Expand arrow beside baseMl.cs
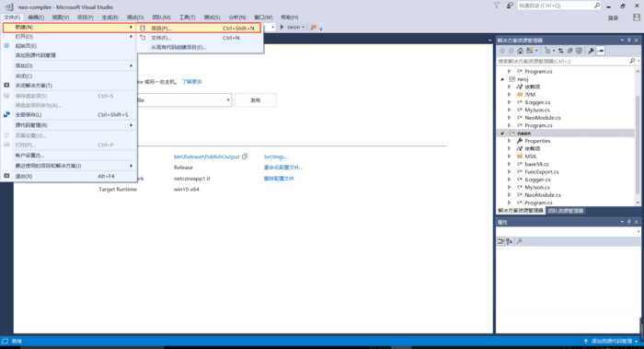Screen dimensions: 644x349 (x=510, y=164)
